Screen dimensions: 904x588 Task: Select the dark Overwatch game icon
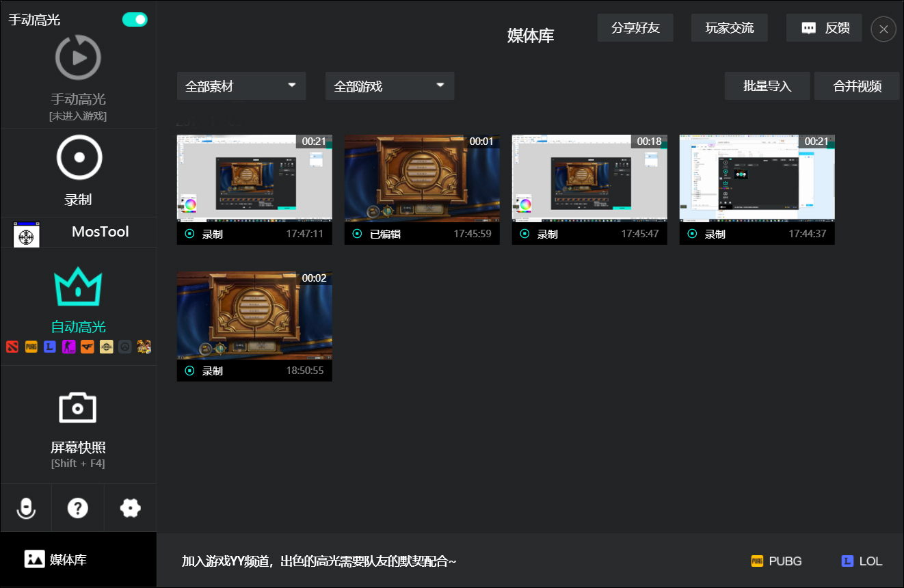pos(124,346)
